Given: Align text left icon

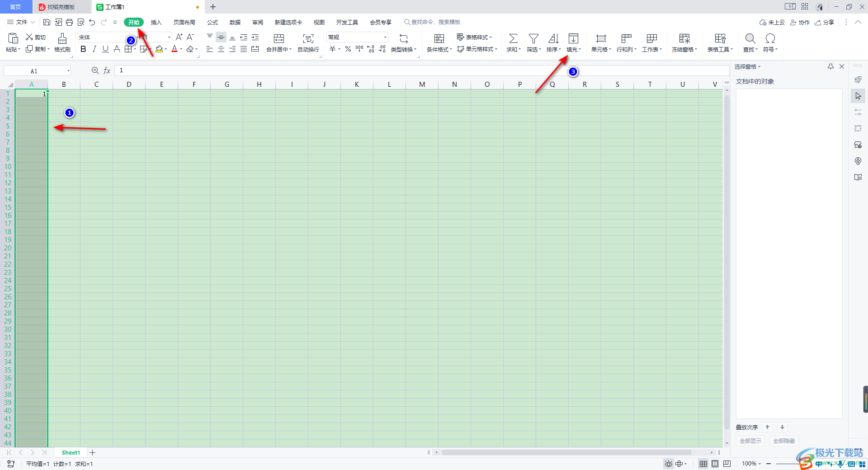Looking at the screenshot, I should coord(210,49).
